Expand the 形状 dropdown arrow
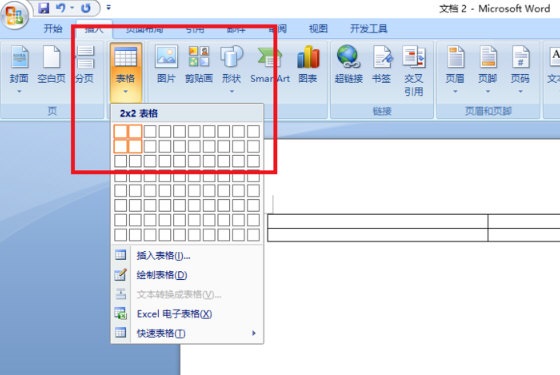The height and width of the screenshot is (375, 560). click(x=232, y=91)
